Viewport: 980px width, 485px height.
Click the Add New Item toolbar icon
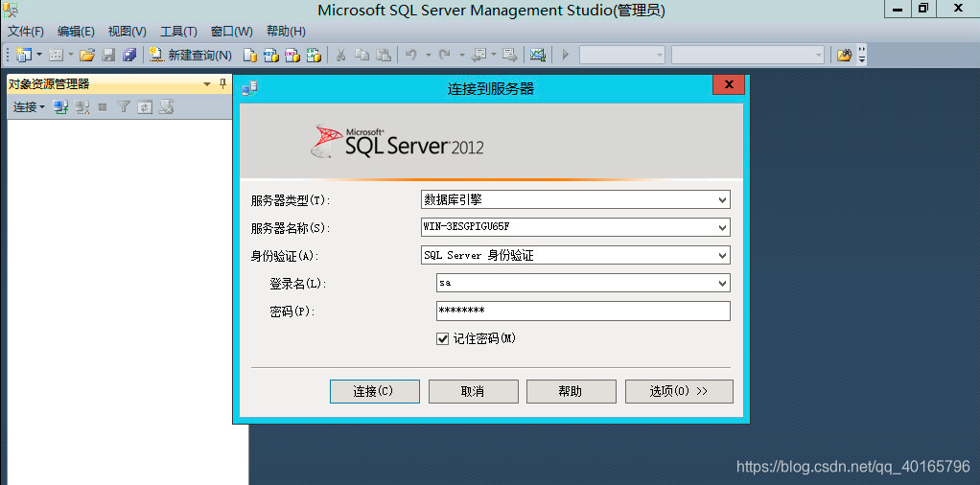(56, 55)
